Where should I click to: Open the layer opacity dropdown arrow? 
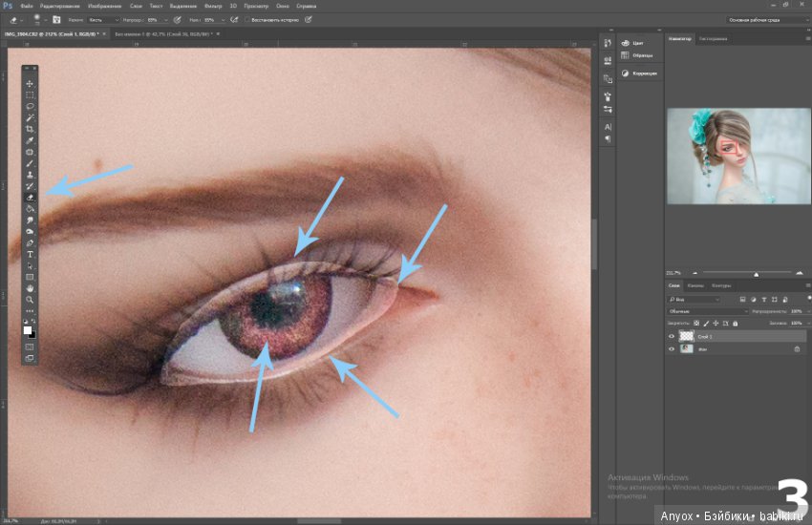808,311
